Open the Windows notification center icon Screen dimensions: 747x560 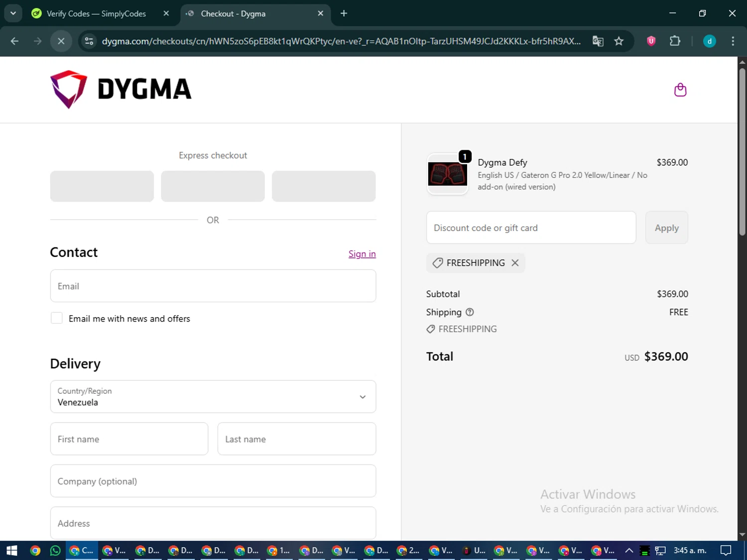coord(726,550)
